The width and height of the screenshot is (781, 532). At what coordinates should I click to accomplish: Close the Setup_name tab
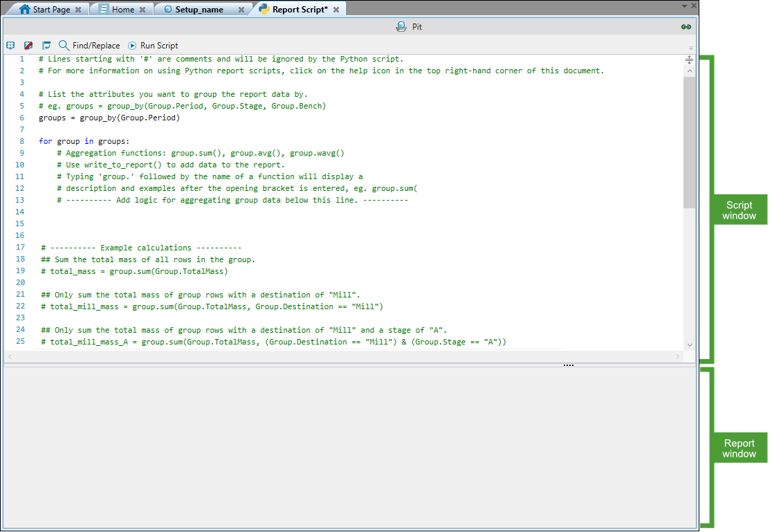tap(241, 10)
